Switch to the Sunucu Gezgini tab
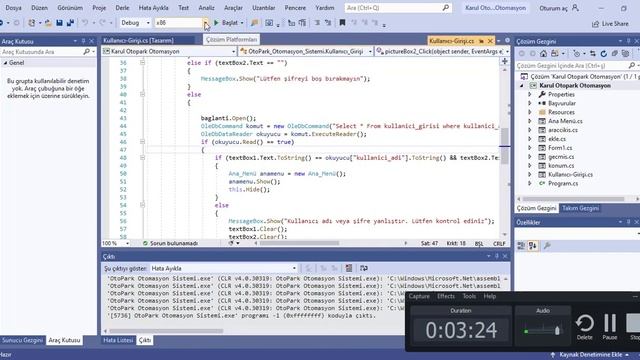This screenshot has height=360, width=640. tap(22, 340)
